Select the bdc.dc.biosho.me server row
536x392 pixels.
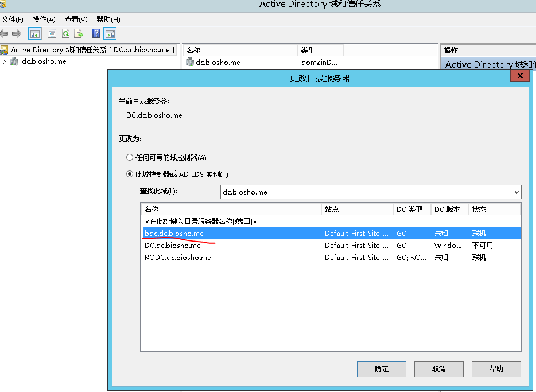pos(331,234)
